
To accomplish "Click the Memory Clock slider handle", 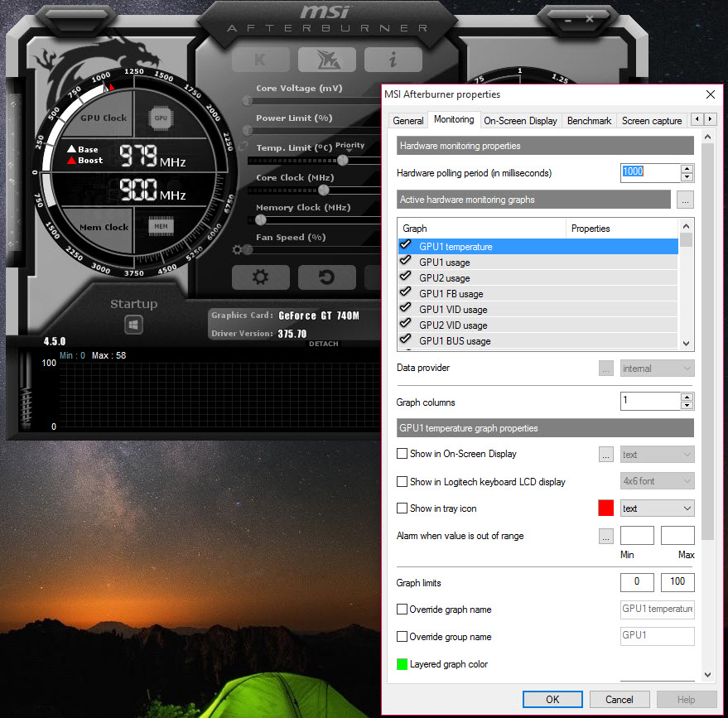I will pyautogui.click(x=261, y=219).
